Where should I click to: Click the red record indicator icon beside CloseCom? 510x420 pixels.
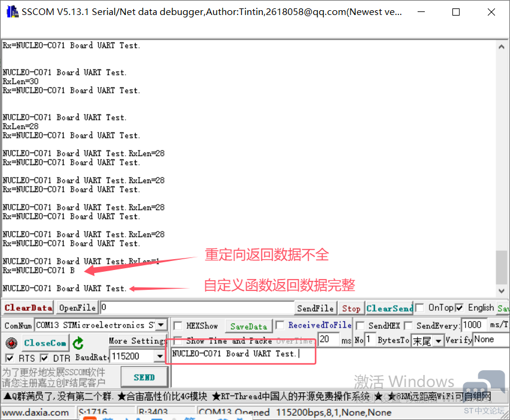(11, 343)
